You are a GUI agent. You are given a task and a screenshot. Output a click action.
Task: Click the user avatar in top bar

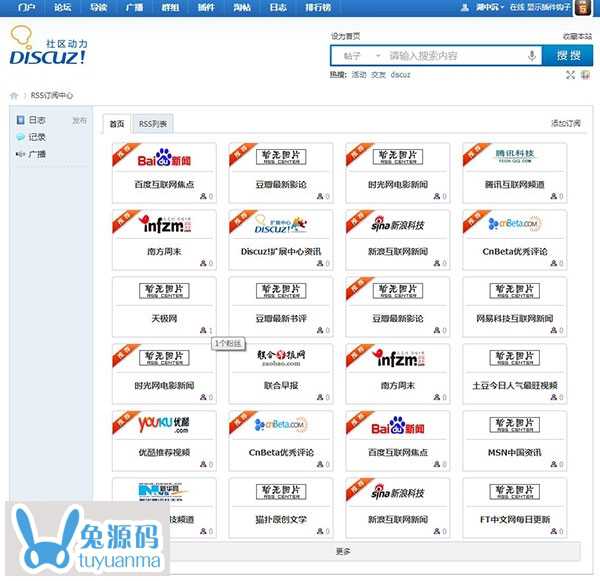[x=583, y=8]
